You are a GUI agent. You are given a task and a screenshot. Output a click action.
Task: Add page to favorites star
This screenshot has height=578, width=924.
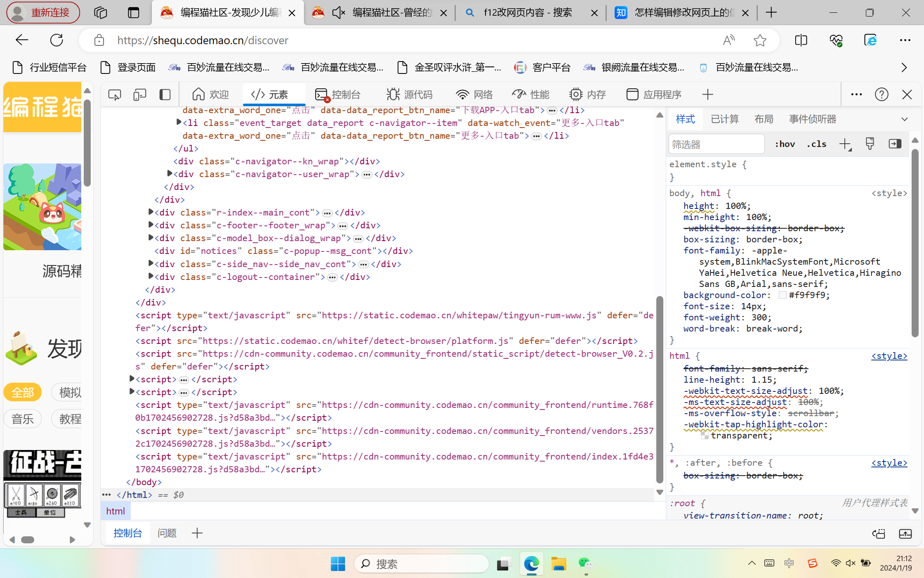(760, 40)
